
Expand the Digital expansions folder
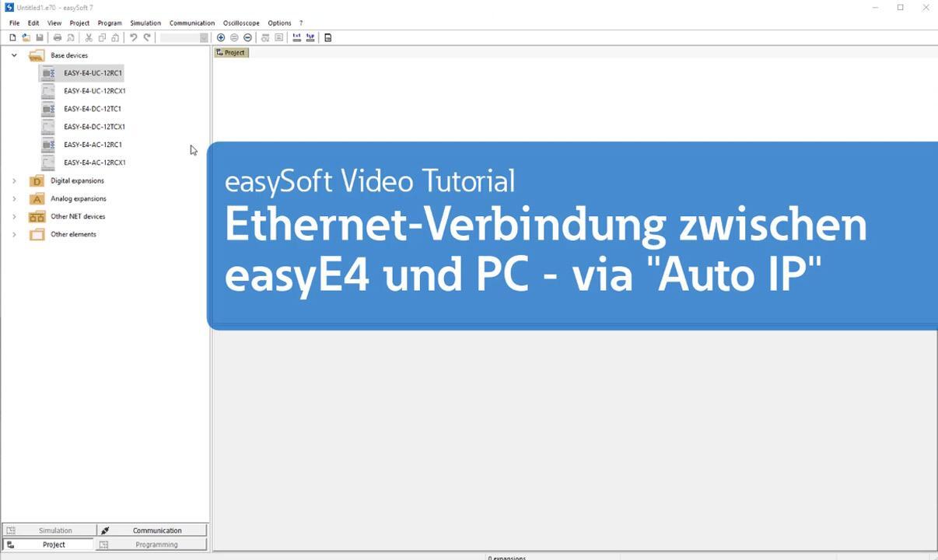(x=14, y=180)
